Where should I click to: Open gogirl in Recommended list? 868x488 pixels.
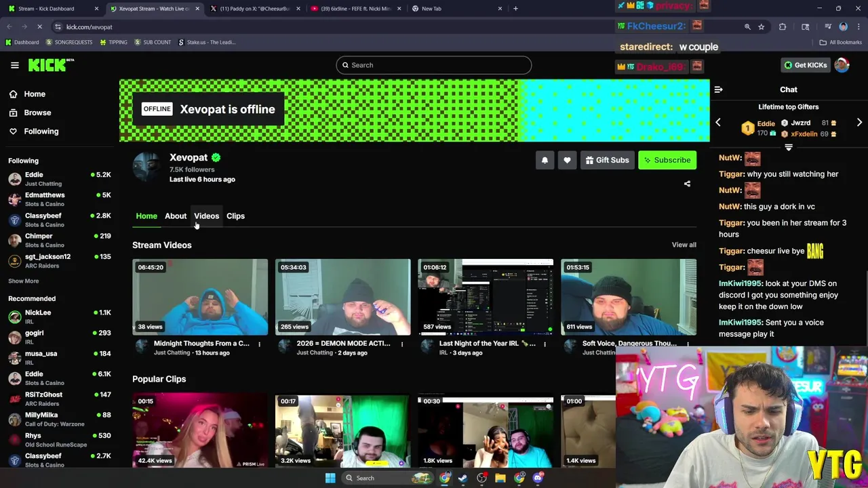pos(59,337)
